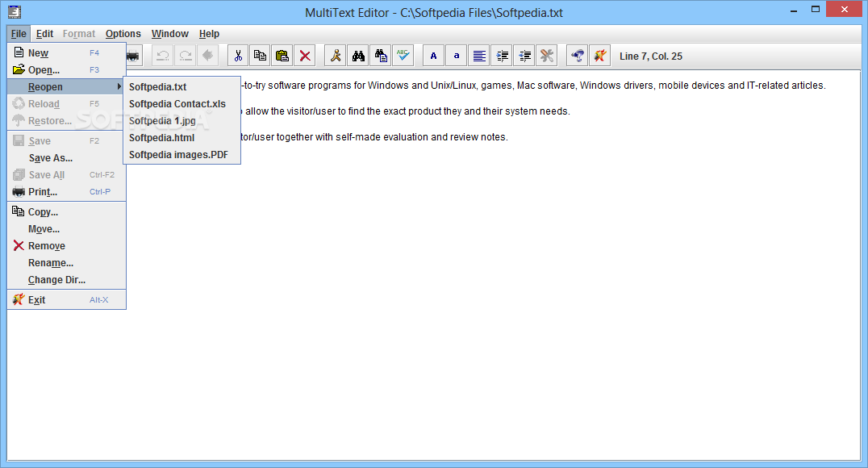Click the MultiText Editor title bar icon
Image resolution: width=868 pixels, height=468 pixels.
click(x=15, y=11)
